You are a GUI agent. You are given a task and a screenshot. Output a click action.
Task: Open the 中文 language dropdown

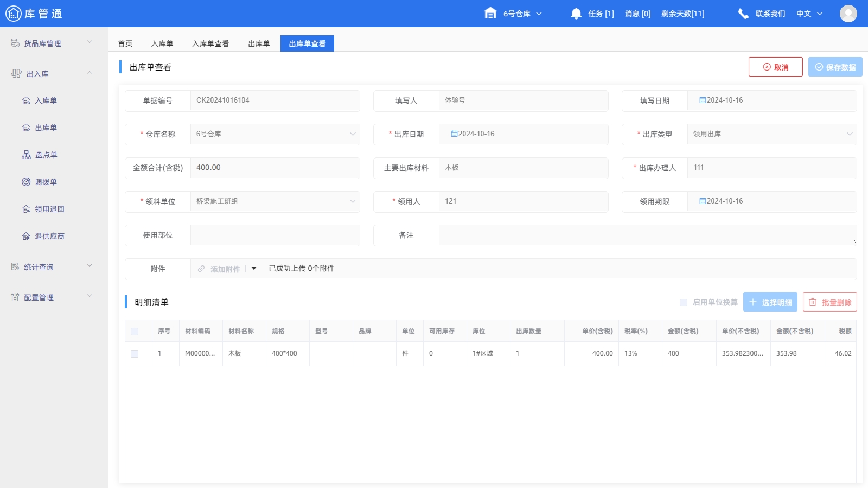point(809,14)
